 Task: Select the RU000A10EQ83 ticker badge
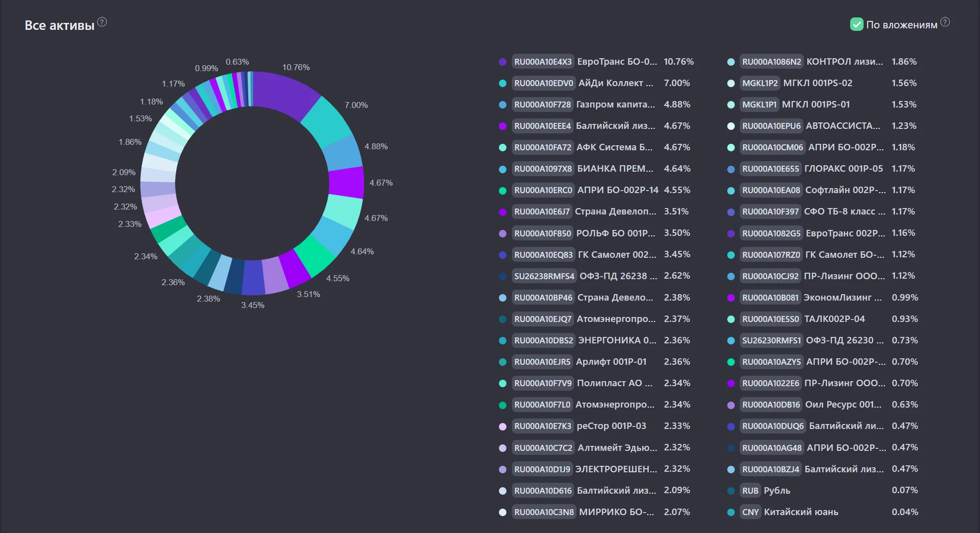pyautogui.click(x=544, y=255)
